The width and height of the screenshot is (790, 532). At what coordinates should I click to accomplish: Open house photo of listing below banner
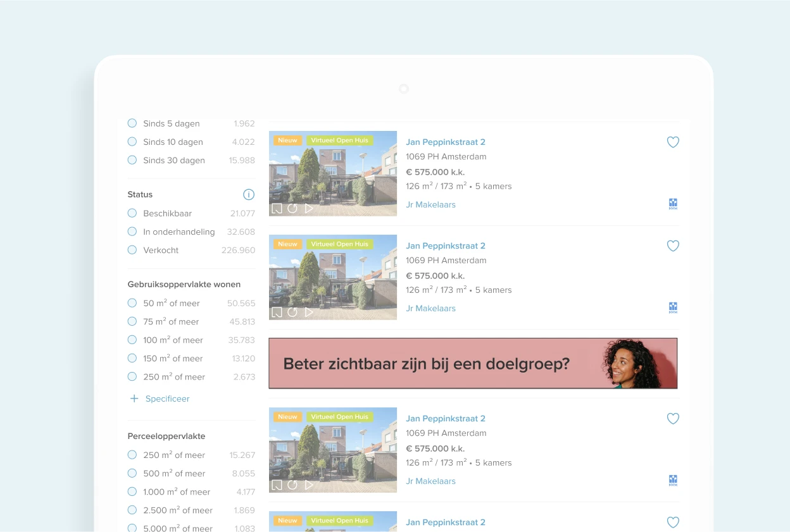(x=333, y=450)
